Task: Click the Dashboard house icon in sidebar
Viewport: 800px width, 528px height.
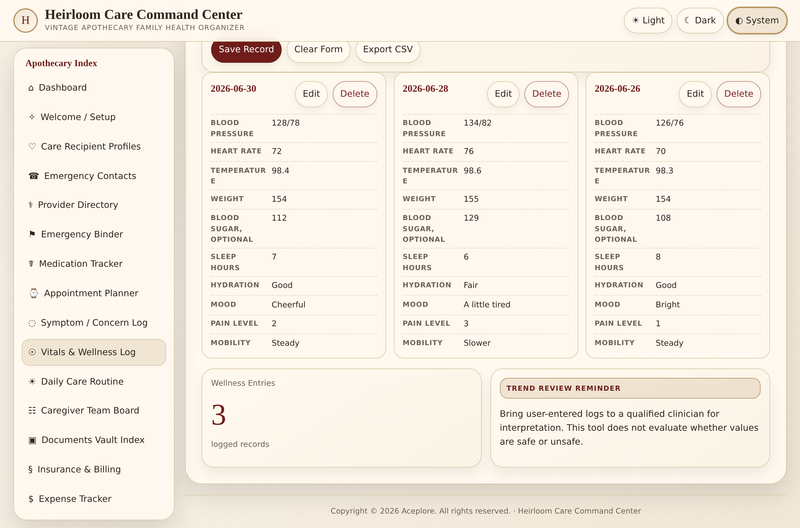Action: click(x=31, y=88)
